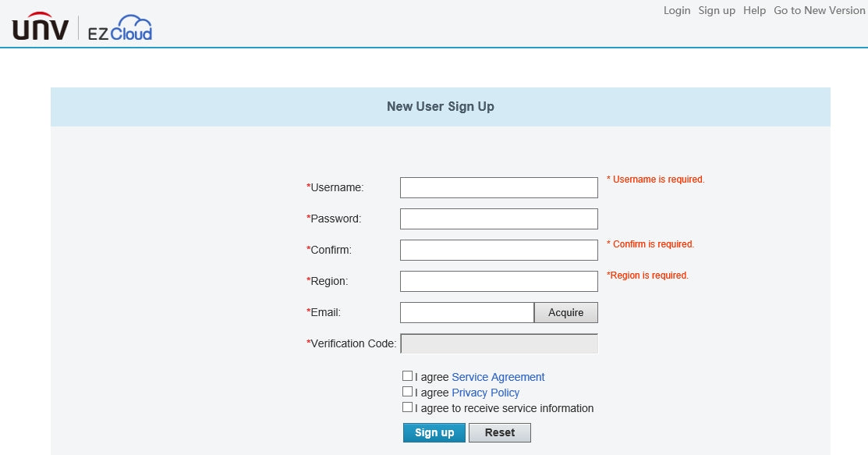Focus the Username input field
Image resolution: width=868 pixels, height=455 pixels.
click(498, 187)
